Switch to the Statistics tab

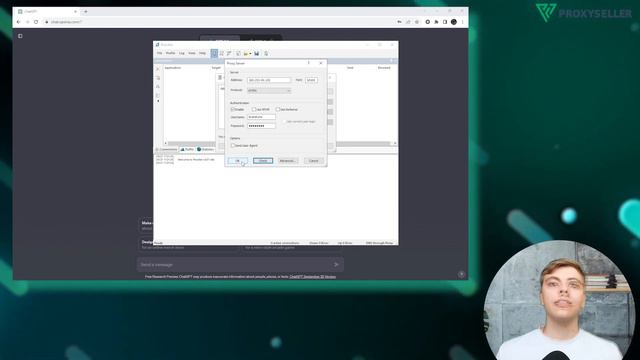(205, 149)
